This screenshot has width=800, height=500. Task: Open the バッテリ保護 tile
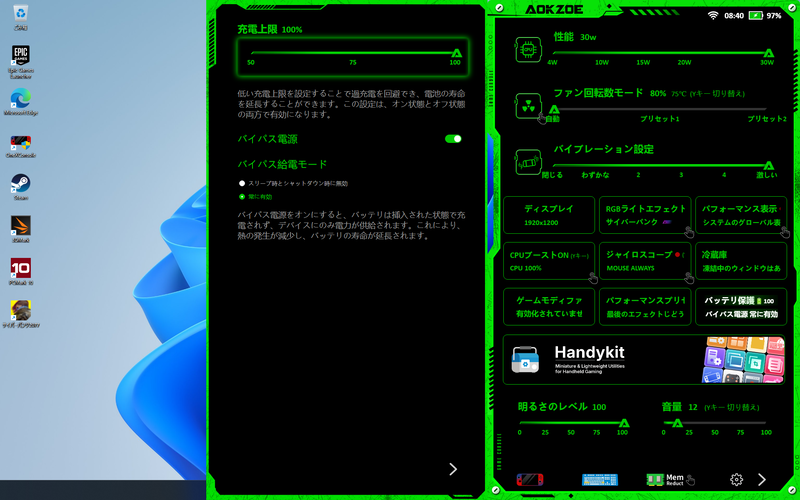[741, 307]
